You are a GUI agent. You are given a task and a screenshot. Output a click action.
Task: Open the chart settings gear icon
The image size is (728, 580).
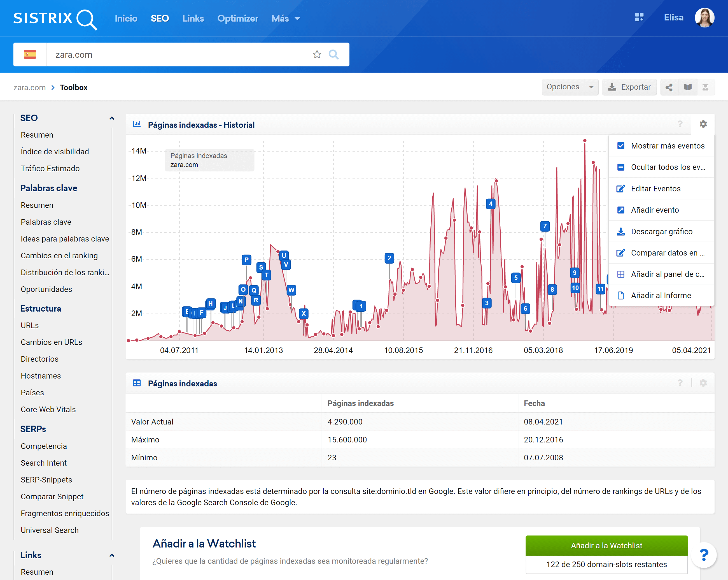click(703, 124)
